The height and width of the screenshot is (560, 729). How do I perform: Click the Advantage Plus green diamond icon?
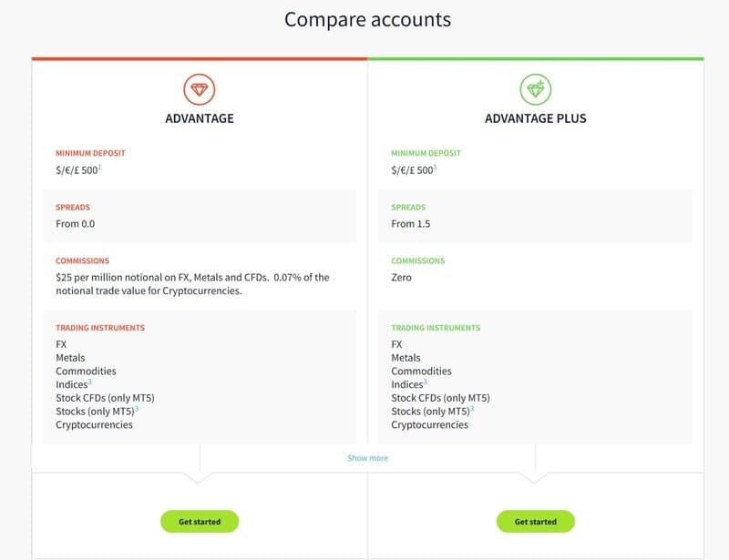536,91
